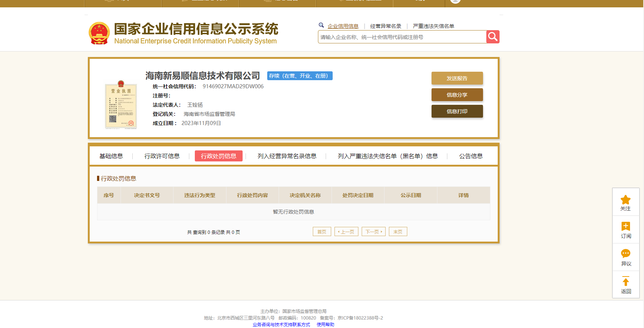
Task: Click the 决定书文号 column header
Action: point(147,195)
